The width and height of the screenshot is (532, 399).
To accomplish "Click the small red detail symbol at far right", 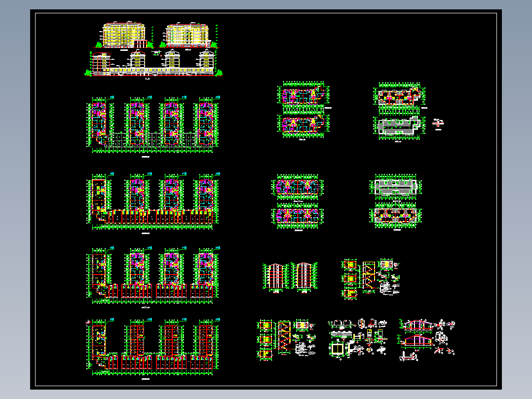I will (438, 123).
